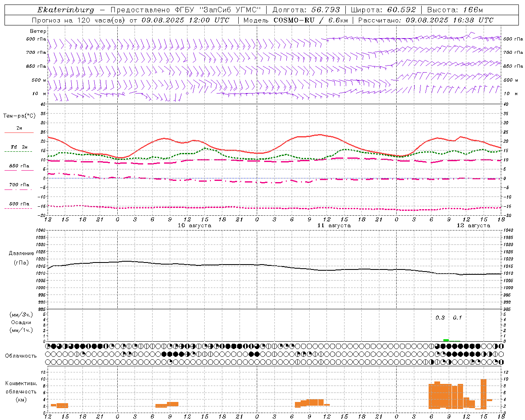Click the 'Долгота: 56.793' header field
Image resolution: width=525 pixels, height=420 pixels.
click(306, 10)
